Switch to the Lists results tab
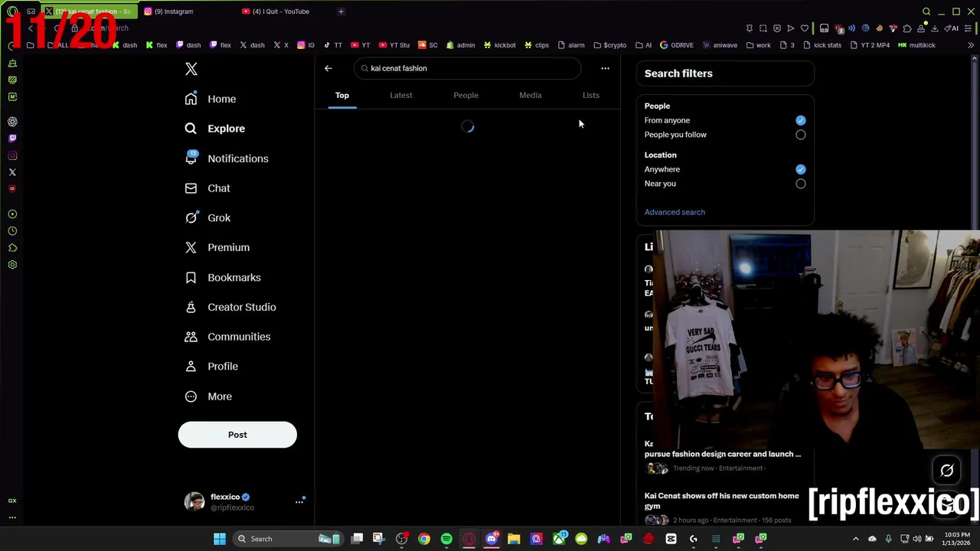This screenshot has height=551, width=980. 591,96
